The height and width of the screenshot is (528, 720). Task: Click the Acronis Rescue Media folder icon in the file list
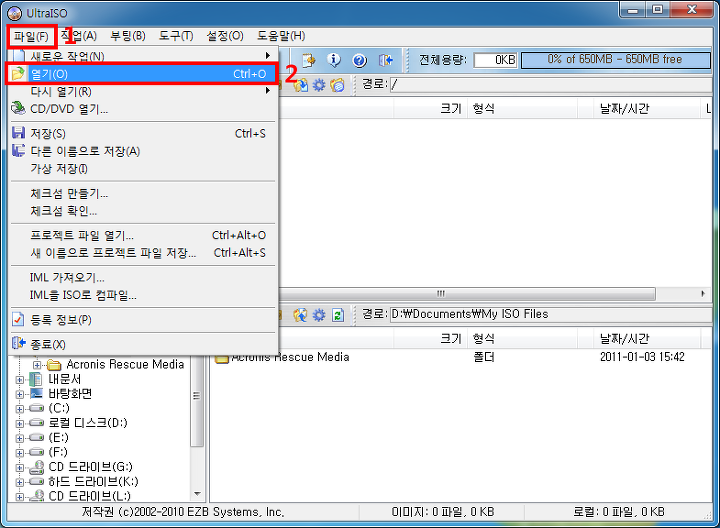222,358
